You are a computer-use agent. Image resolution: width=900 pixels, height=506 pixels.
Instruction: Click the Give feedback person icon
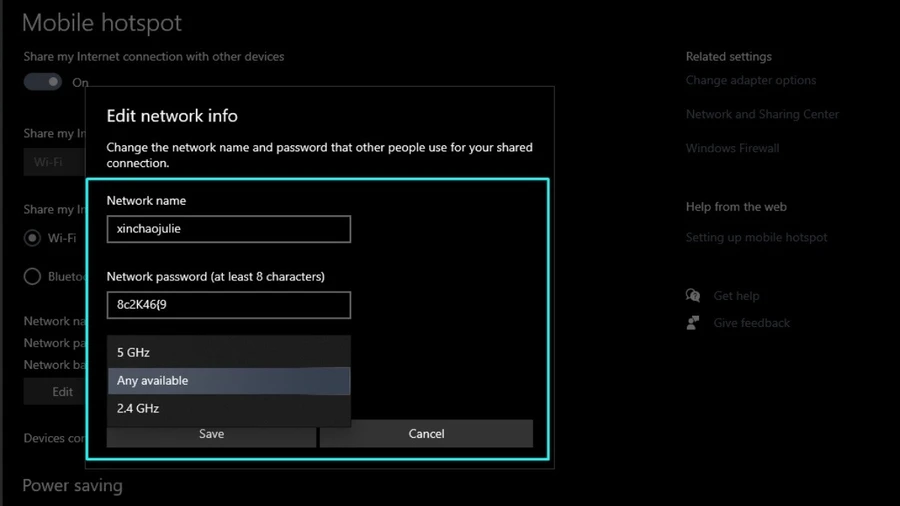click(693, 322)
